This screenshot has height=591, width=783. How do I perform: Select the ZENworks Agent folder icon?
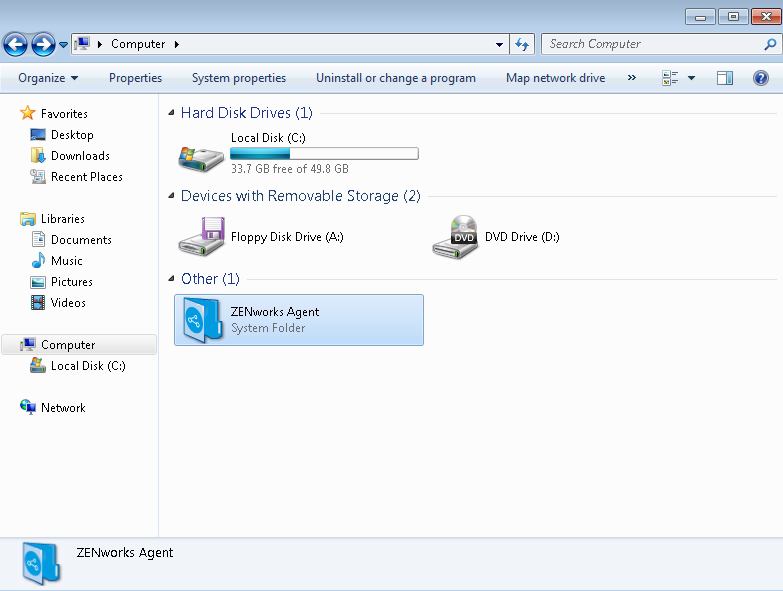pyautogui.click(x=202, y=320)
